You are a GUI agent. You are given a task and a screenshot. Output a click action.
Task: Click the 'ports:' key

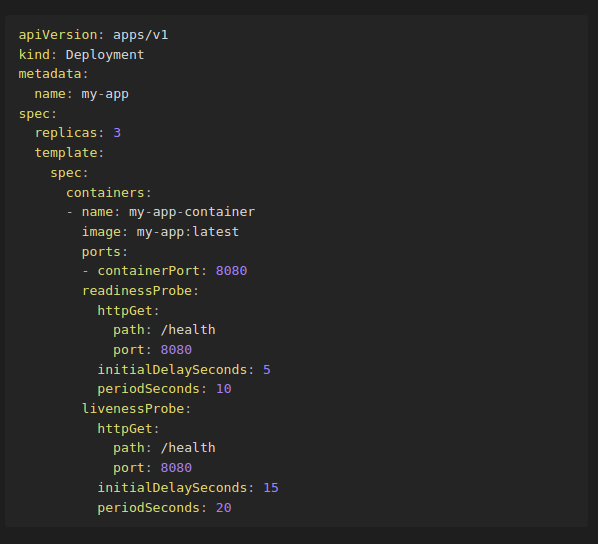[x=105, y=252]
